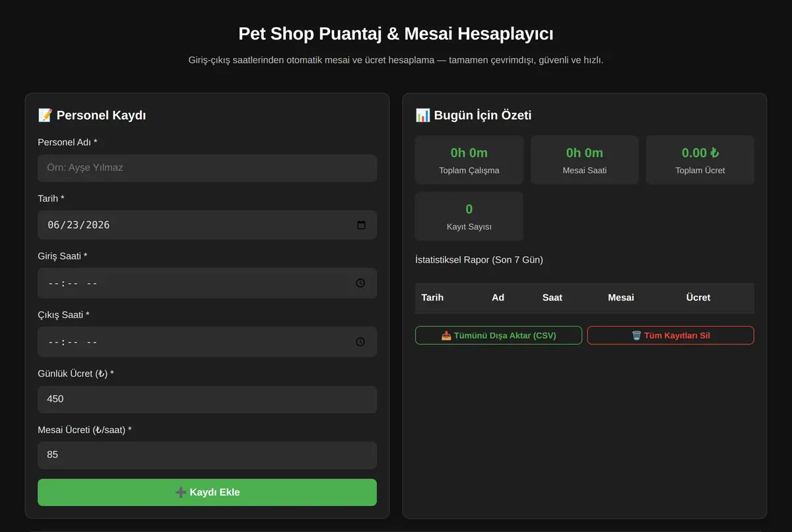Open the calendar picker in the Tarih field
Image resolution: width=792 pixels, height=532 pixels.
[x=361, y=225]
